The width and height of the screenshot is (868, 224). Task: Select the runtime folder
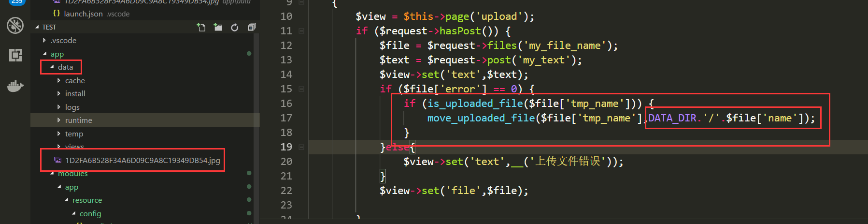coord(78,120)
